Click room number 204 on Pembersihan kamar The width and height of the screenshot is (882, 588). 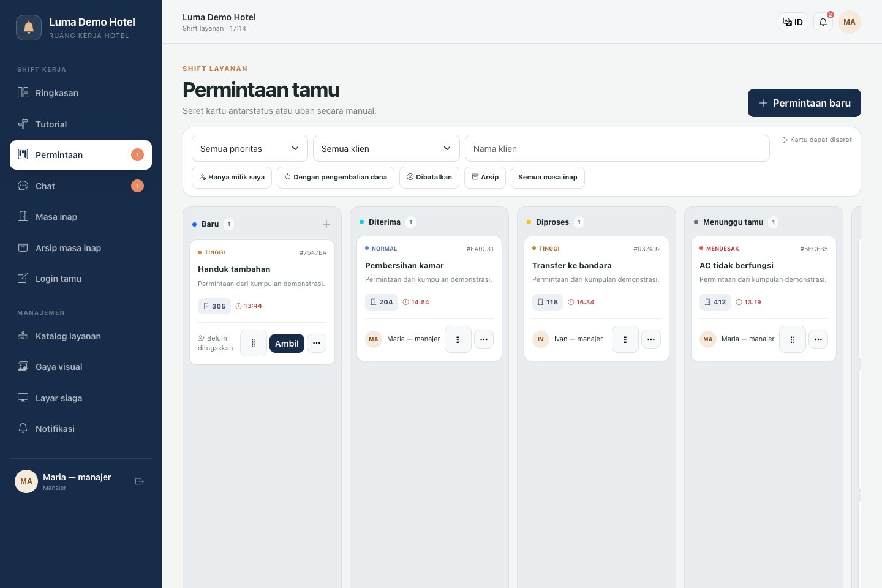pos(382,302)
